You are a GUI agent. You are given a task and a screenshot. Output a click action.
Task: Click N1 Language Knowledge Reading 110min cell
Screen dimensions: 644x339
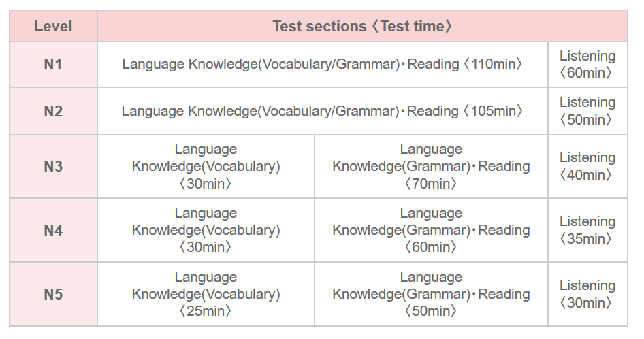click(x=322, y=65)
